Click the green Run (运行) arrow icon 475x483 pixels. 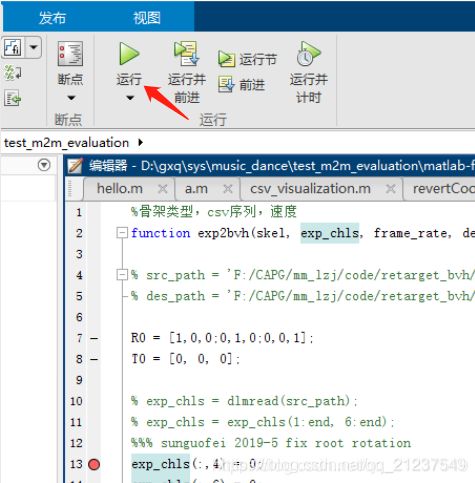(129, 53)
